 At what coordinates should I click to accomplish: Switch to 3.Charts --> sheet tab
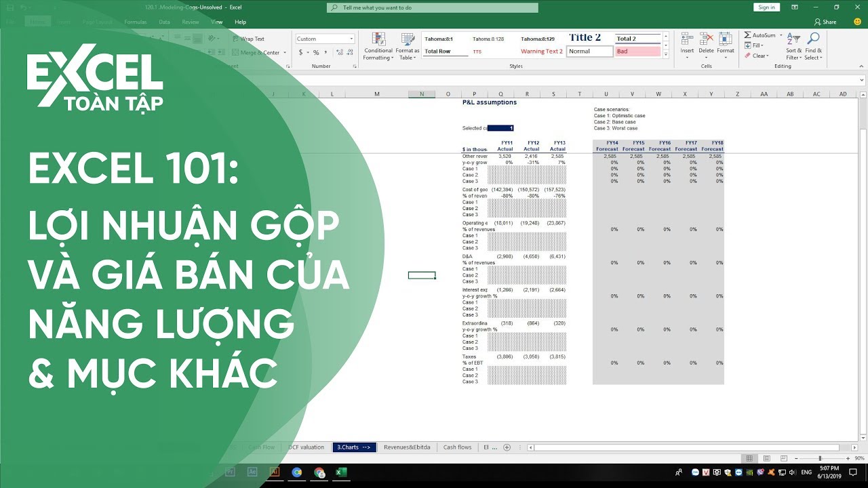point(354,447)
